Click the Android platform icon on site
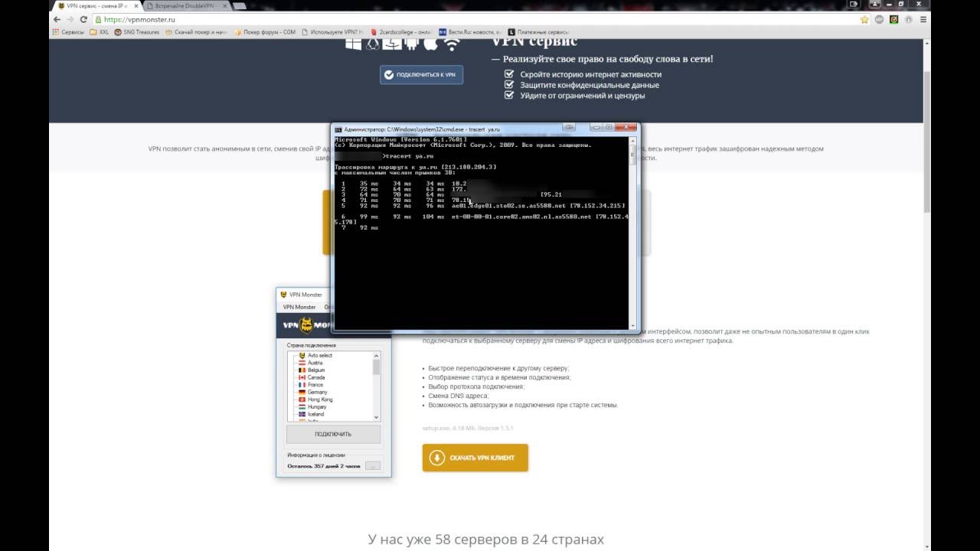This screenshot has height=551, width=980. 411,44
